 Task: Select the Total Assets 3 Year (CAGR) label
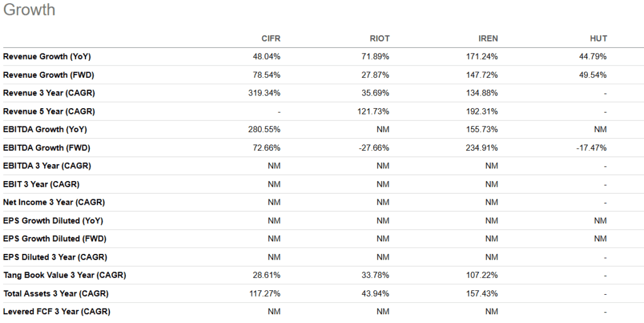[x=56, y=293]
